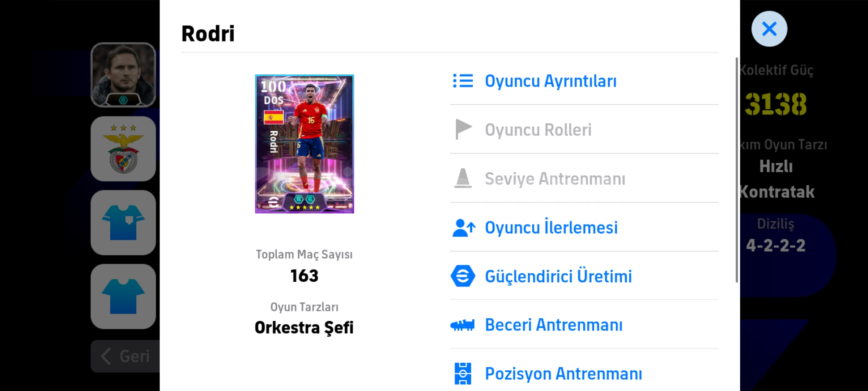Viewport: 868px width, 391px height.
Task: Tap the cone icon for Seviye Antrenmanı
Action: (463, 178)
